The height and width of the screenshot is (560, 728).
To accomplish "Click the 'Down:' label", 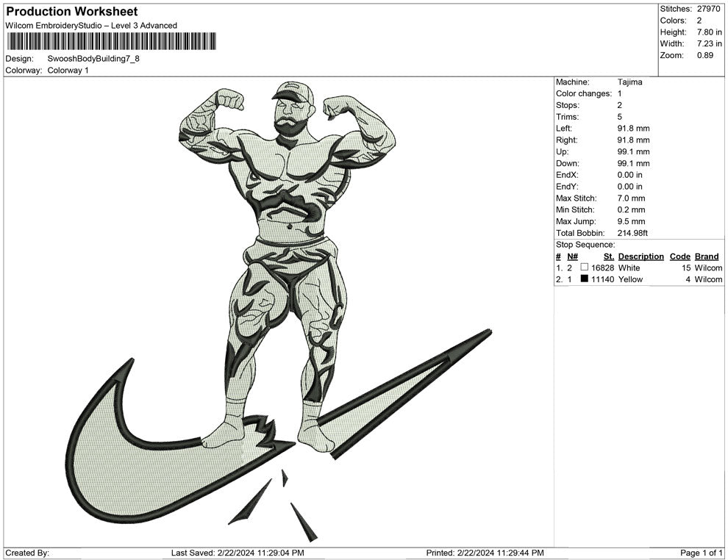I will point(568,163).
